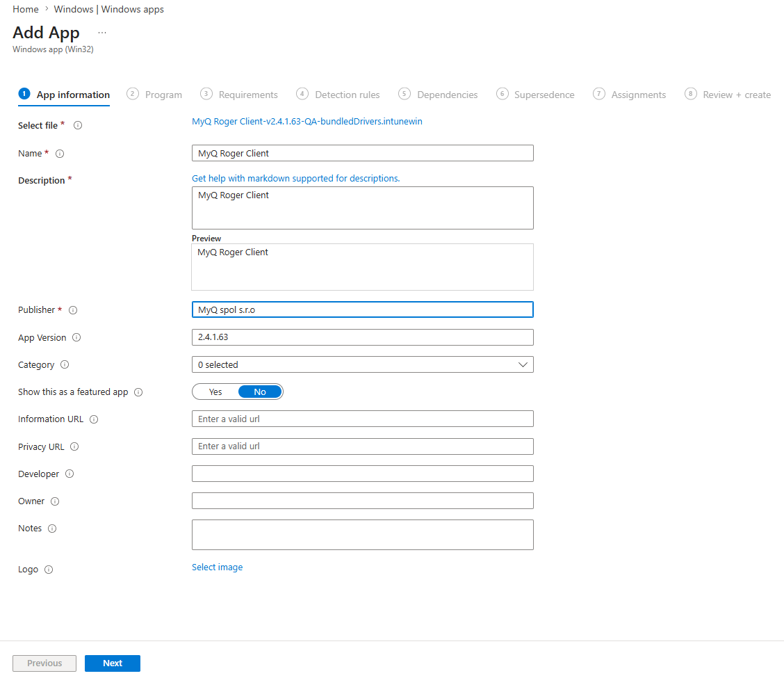Viewport: 784px width, 685px height.
Task: Click the Owner info icon
Action: [x=55, y=501]
